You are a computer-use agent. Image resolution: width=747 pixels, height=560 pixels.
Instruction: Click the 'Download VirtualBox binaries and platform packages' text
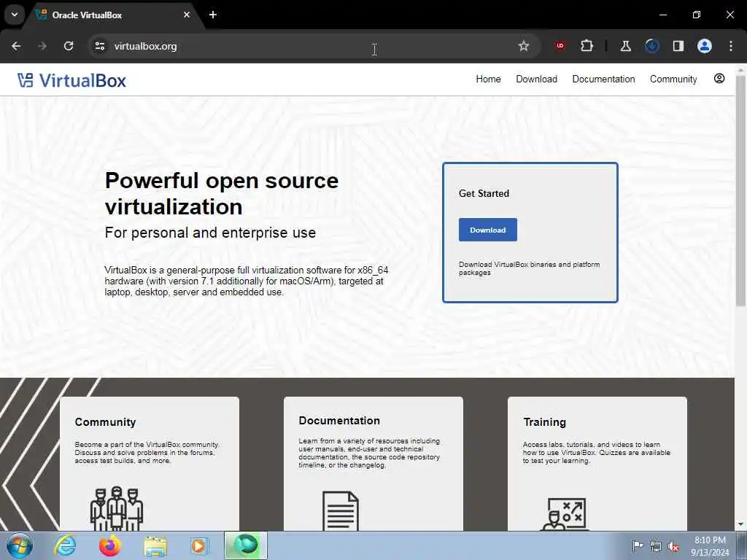pyautogui.click(x=530, y=268)
